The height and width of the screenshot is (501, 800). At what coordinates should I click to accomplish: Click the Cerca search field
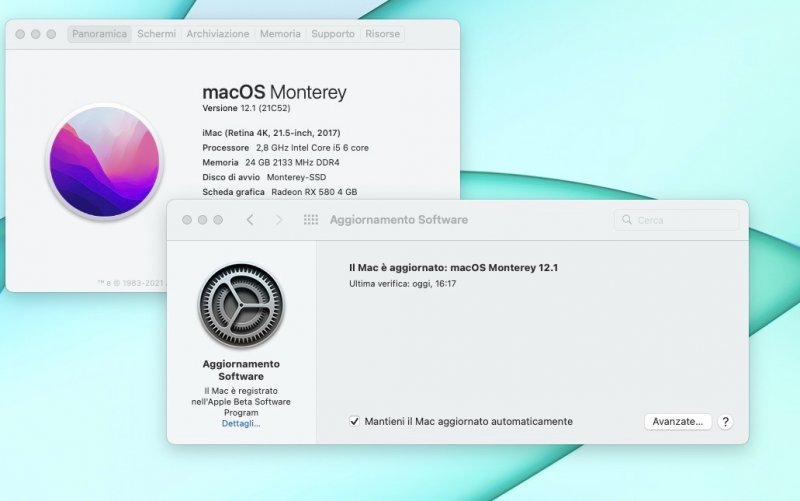[677, 220]
